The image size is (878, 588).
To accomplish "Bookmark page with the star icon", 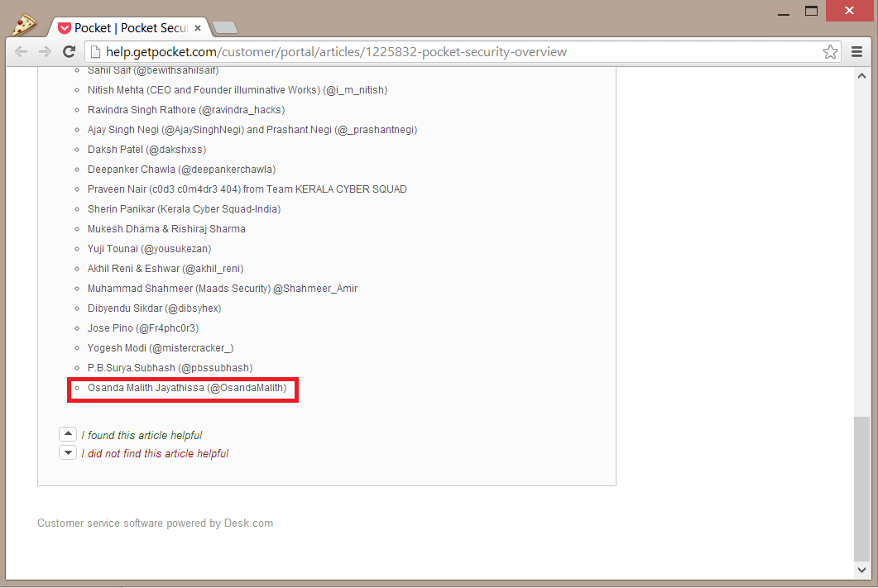I will tap(830, 52).
